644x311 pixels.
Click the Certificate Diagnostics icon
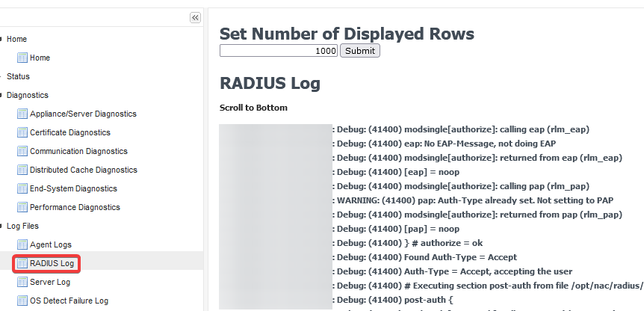[22, 132]
